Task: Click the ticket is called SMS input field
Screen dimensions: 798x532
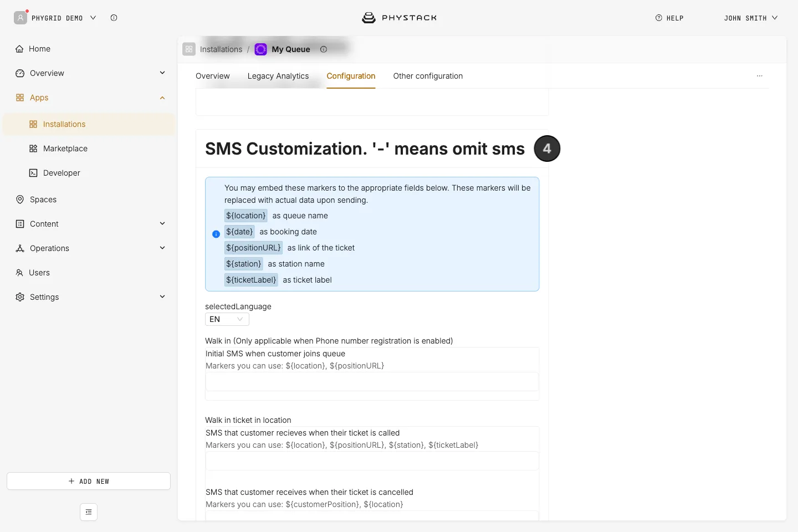Action: pyautogui.click(x=372, y=461)
